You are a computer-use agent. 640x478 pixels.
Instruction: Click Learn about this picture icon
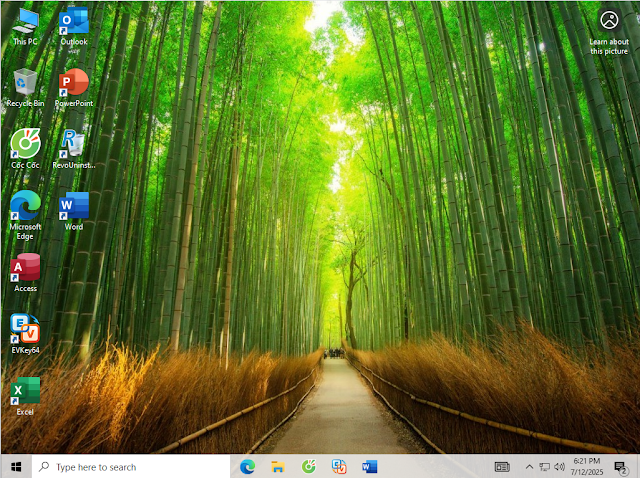[x=609, y=32]
